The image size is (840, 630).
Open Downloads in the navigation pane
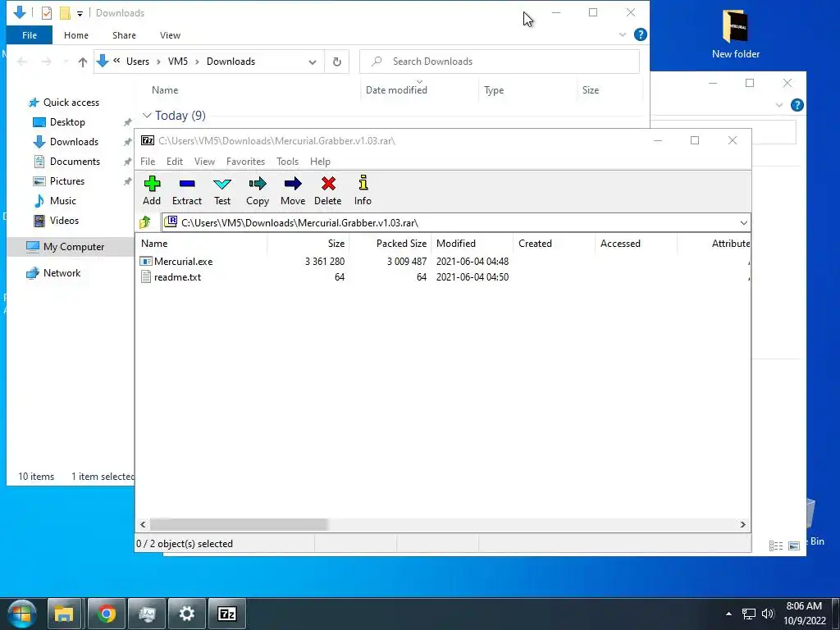74,142
